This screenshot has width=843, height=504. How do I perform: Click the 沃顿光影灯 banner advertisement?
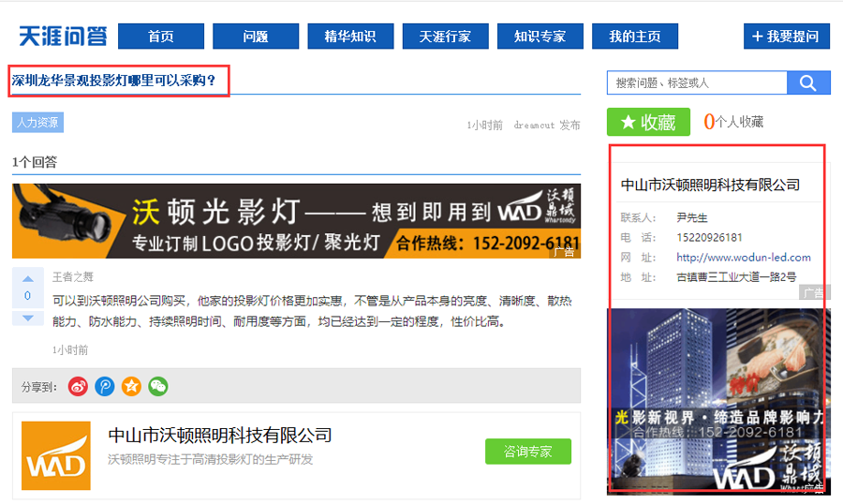pos(296,221)
